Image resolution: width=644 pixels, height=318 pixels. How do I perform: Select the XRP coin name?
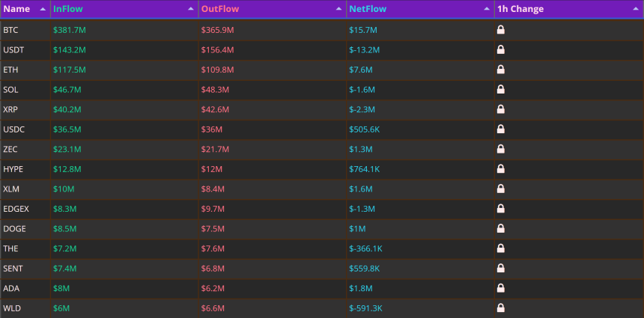[10, 109]
